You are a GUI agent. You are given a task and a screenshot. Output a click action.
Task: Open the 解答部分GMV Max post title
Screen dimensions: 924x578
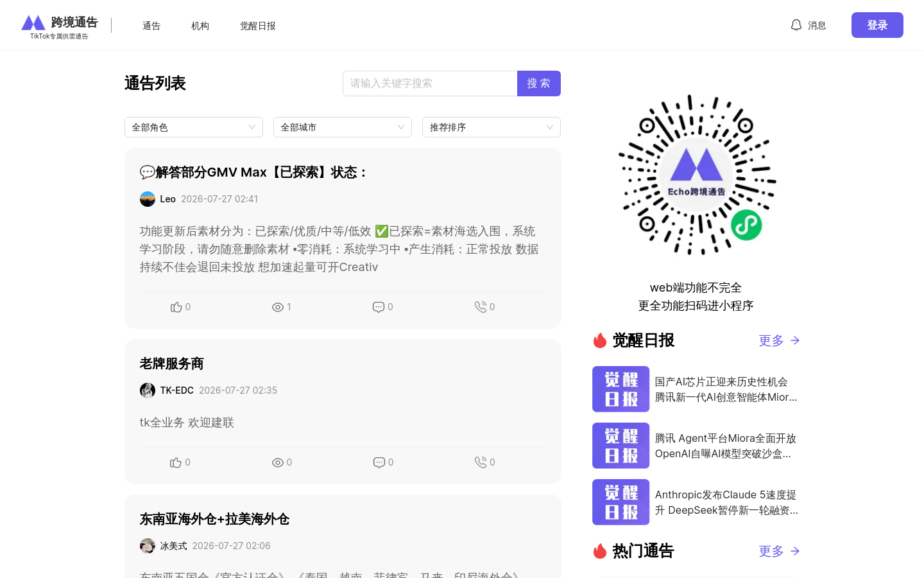(x=254, y=172)
